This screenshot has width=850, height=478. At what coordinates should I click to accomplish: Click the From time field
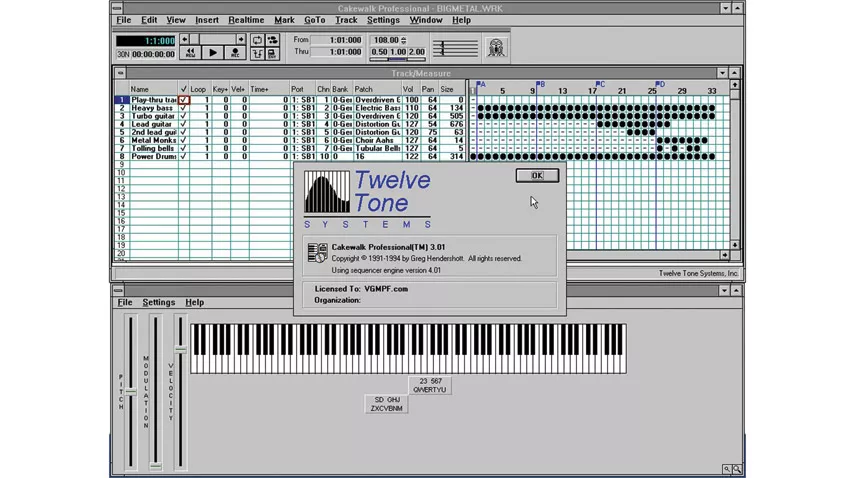pos(337,40)
